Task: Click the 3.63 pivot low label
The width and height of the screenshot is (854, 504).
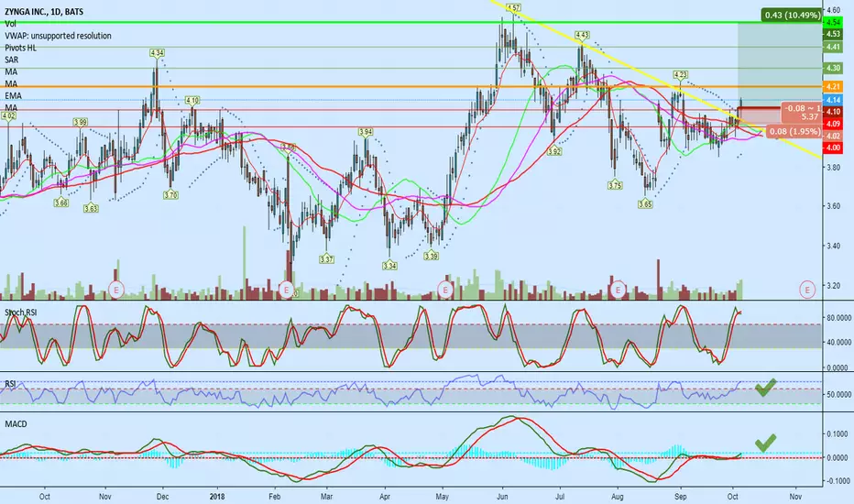Action: (x=91, y=208)
